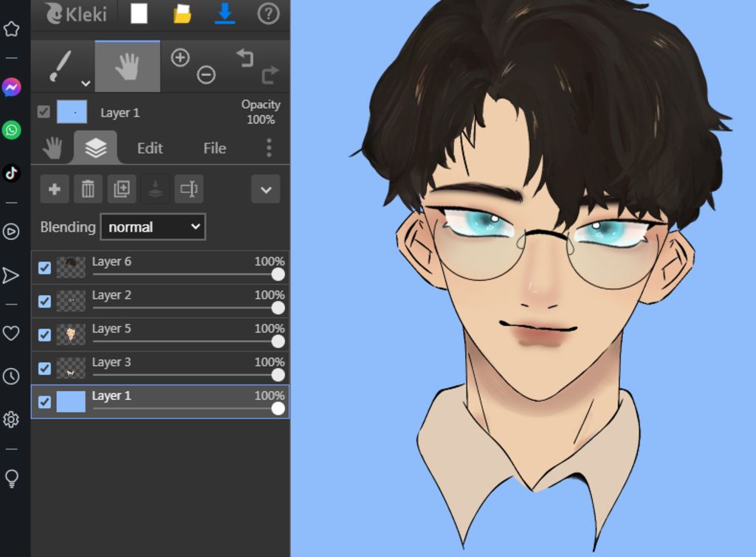Toggle visibility checkbox for Layer 2
The width and height of the screenshot is (756, 557).
point(44,302)
